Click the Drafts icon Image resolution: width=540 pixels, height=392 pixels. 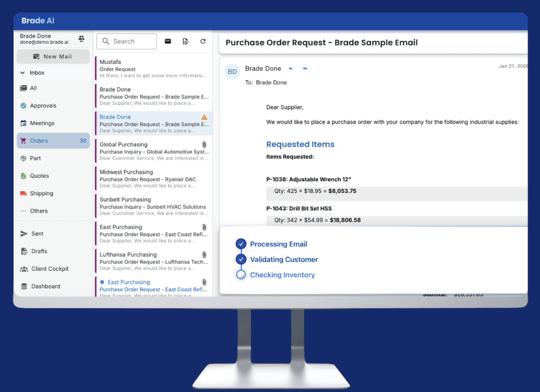click(24, 251)
